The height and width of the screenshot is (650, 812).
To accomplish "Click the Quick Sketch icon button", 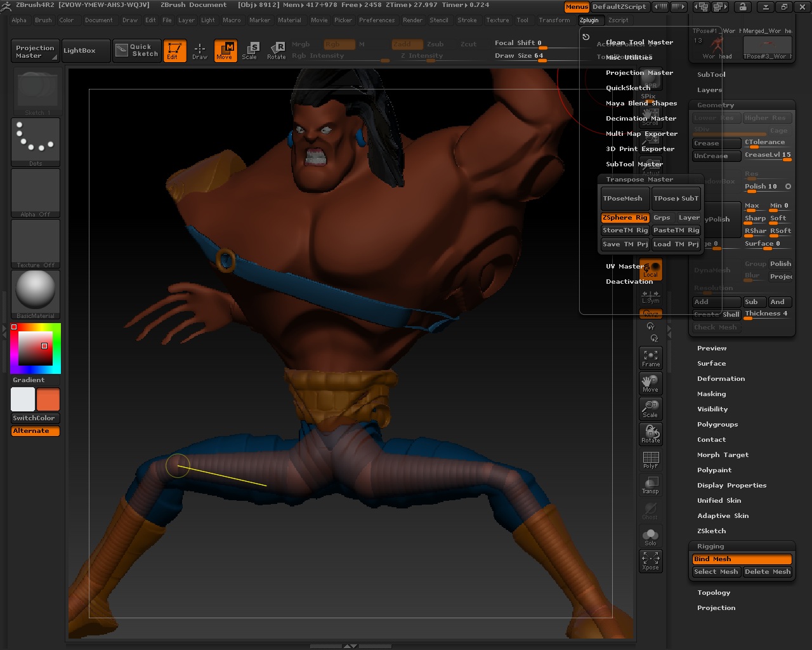I will pos(137,50).
